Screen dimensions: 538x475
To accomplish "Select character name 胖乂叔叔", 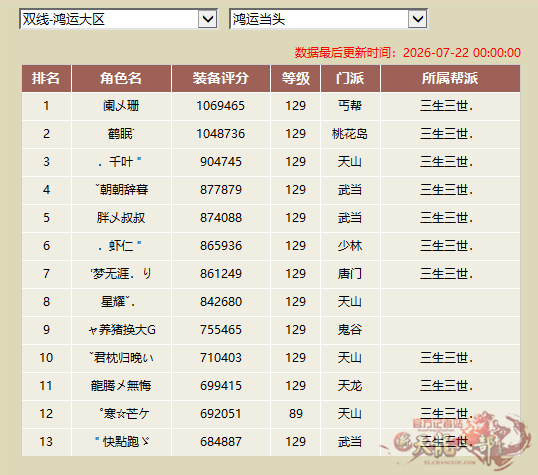I will [x=121, y=218].
